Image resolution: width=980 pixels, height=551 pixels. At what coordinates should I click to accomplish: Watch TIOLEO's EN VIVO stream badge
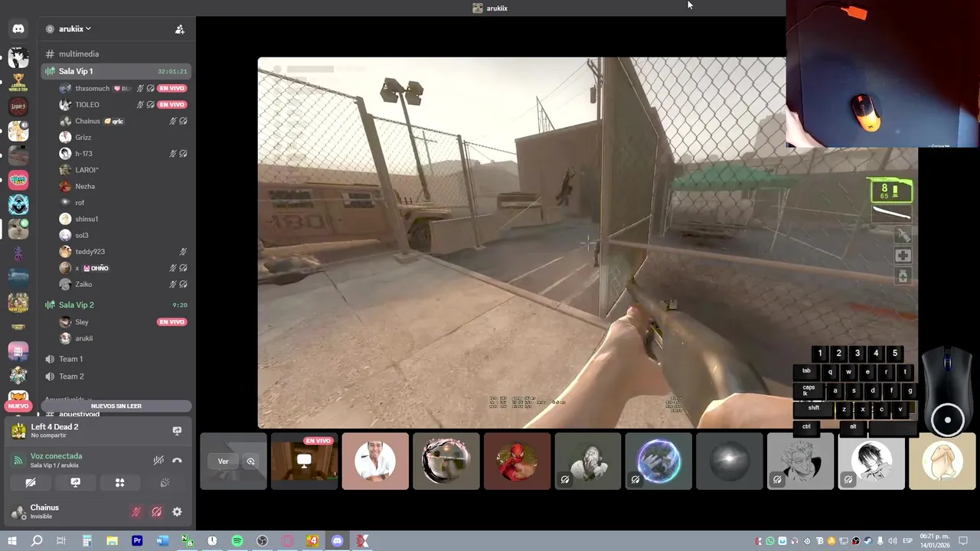coord(172,105)
